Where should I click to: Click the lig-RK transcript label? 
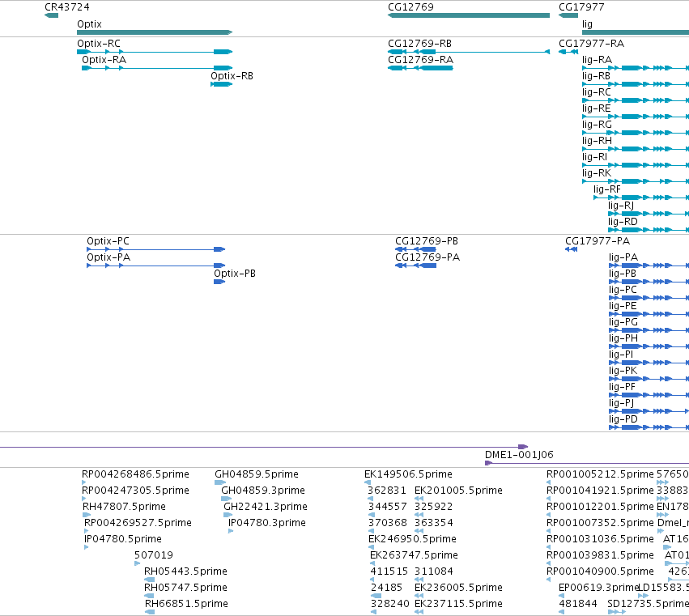(x=597, y=173)
